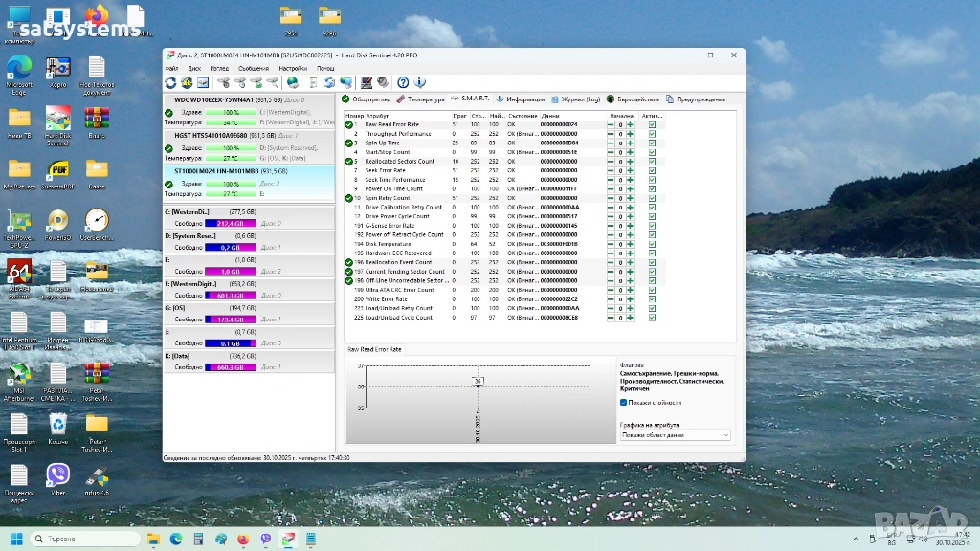
Task: Open the 'Графика на атрибута' dropdown
Action: [675, 434]
